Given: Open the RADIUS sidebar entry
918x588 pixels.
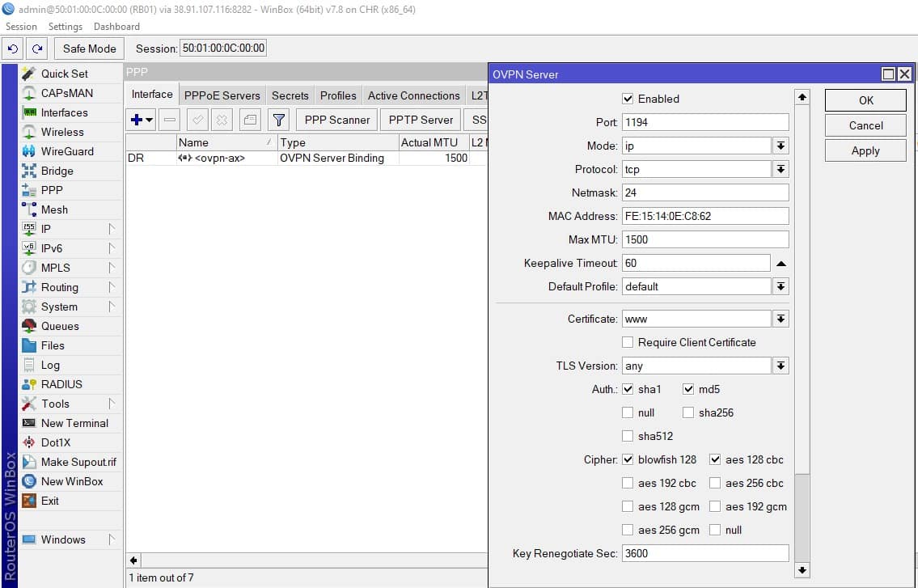Looking at the screenshot, I should pyautogui.click(x=61, y=384).
